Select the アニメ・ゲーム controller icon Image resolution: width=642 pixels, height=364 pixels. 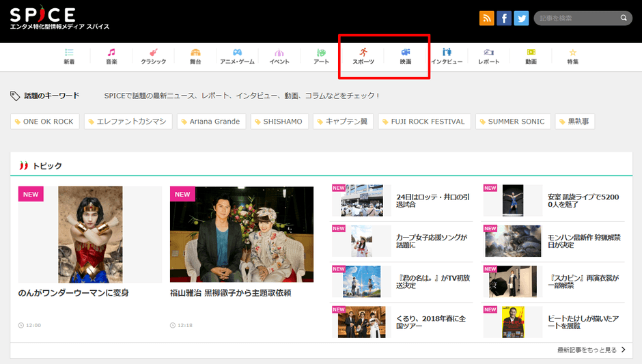click(237, 52)
